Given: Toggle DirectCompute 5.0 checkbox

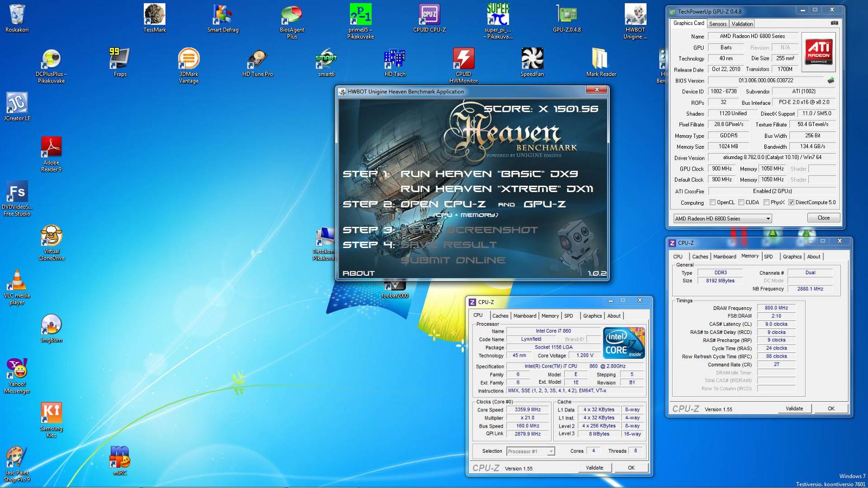Looking at the screenshot, I should point(791,202).
